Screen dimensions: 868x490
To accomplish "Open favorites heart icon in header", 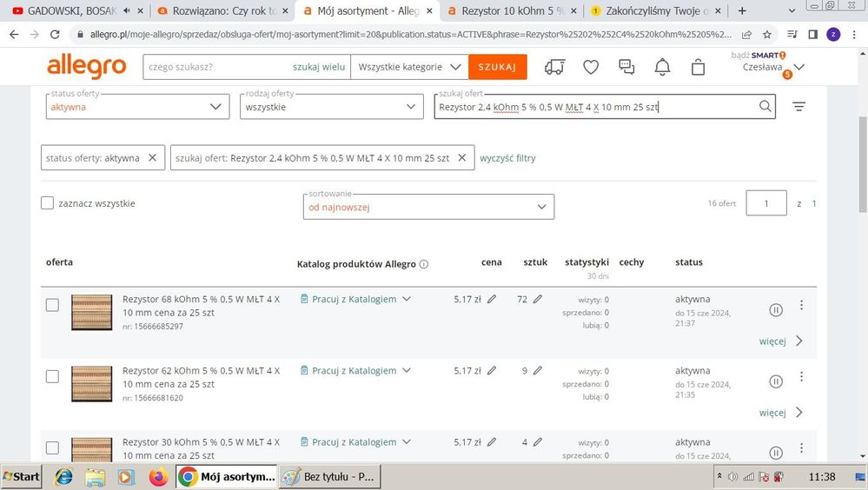I will (x=591, y=67).
